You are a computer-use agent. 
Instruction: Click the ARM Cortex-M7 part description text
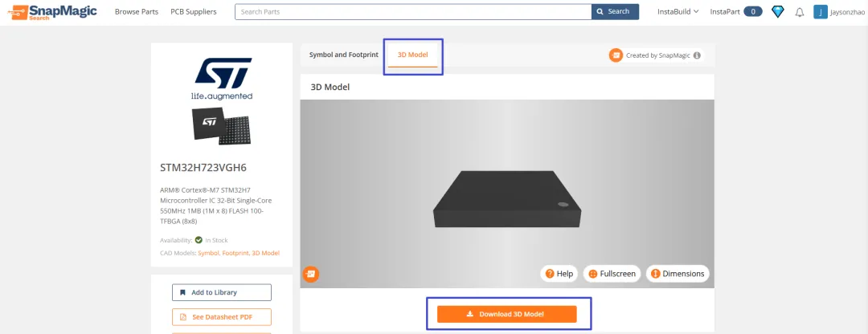click(x=216, y=206)
